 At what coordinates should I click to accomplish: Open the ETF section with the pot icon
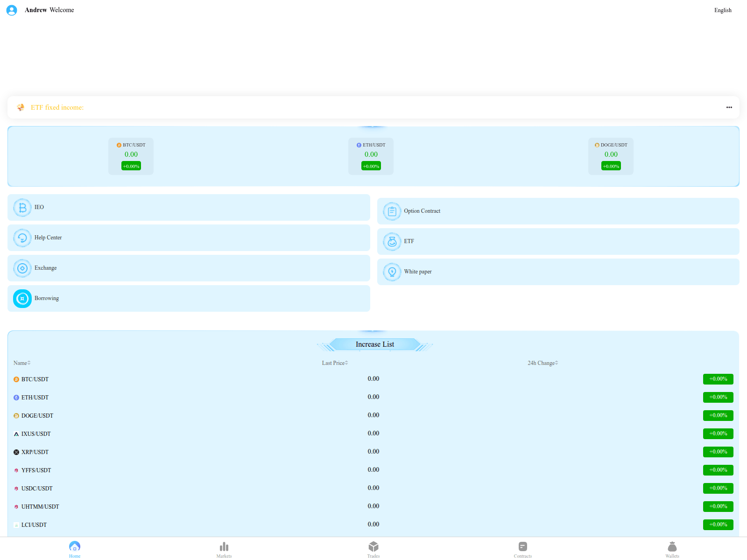pos(392,241)
